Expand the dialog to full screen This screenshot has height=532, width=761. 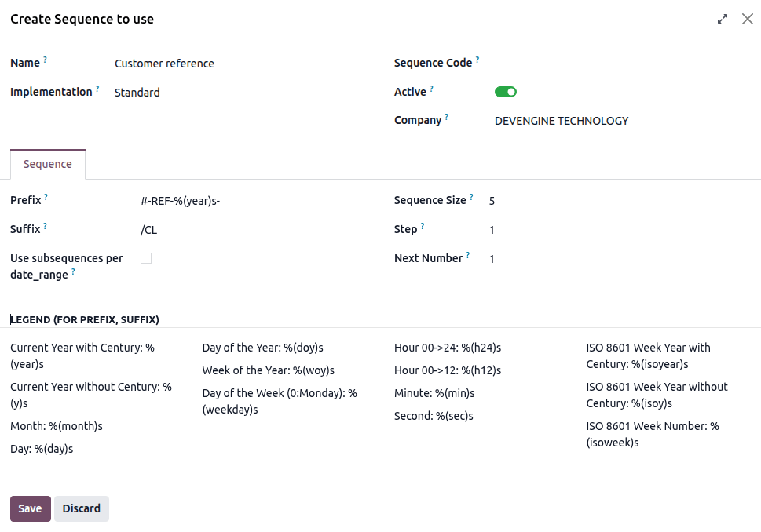tap(722, 18)
